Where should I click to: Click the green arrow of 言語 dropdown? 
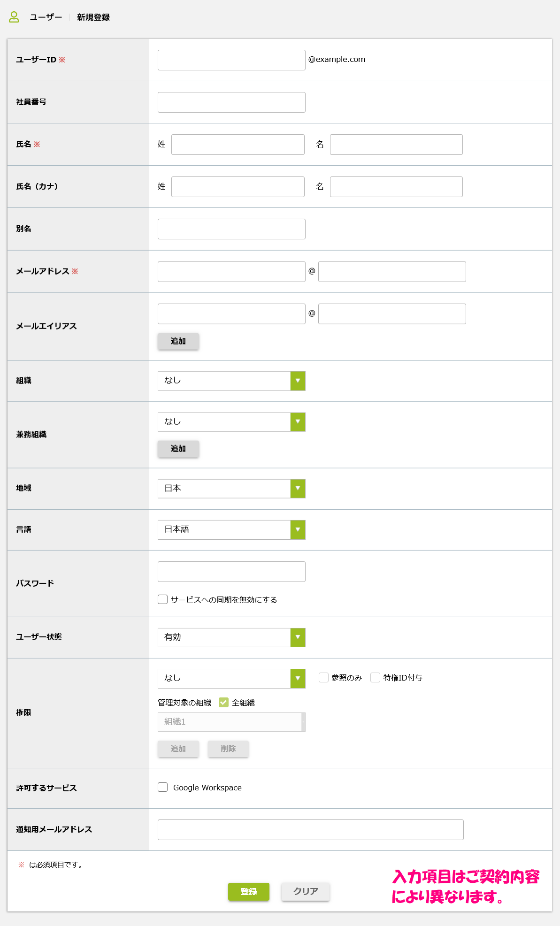[x=298, y=530]
